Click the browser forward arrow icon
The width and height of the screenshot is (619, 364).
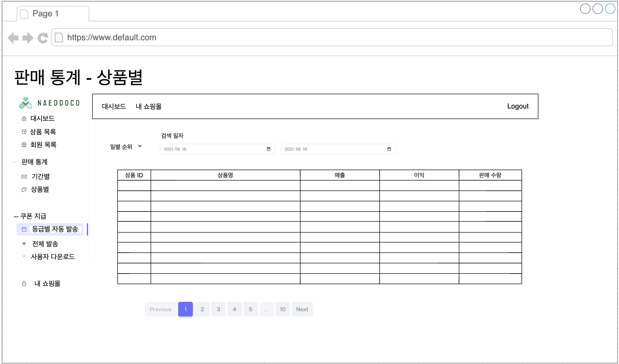[x=28, y=38]
